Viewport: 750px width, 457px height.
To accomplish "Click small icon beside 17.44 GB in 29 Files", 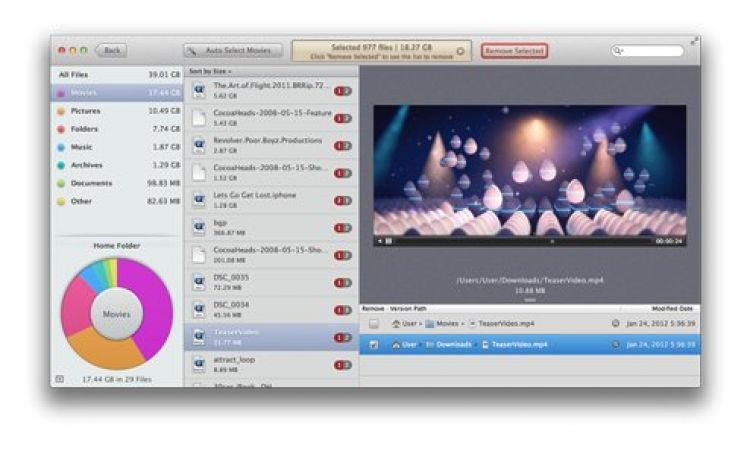I will 60,379.
